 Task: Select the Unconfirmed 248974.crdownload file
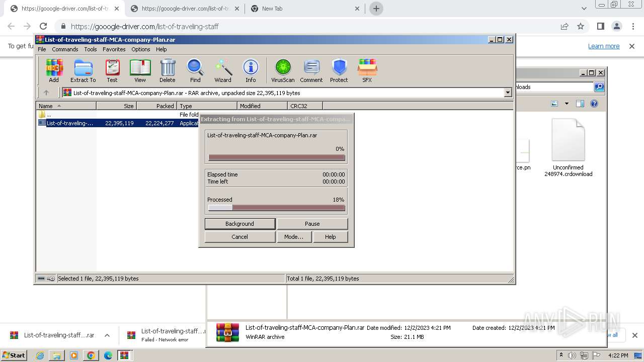click(568, 148)
